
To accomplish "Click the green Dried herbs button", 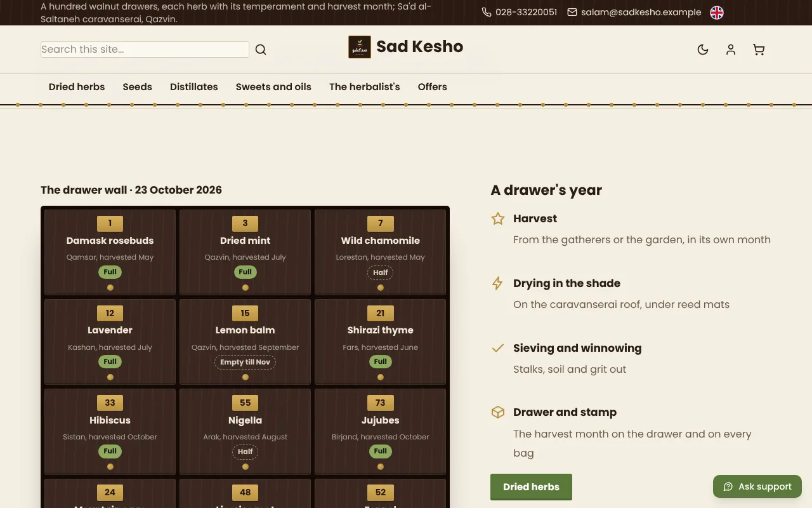I will tap(531, 487).
